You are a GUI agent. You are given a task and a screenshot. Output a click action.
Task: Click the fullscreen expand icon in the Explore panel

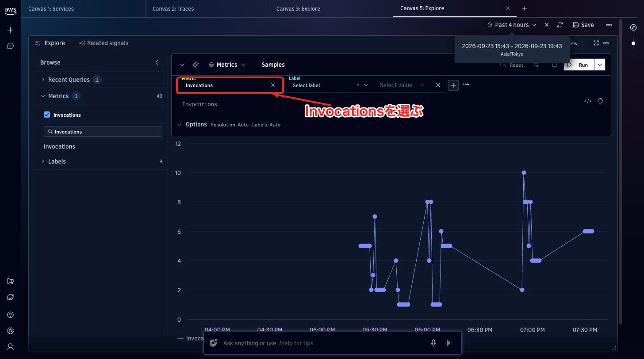pyautogui.click(x=596, y=43)
